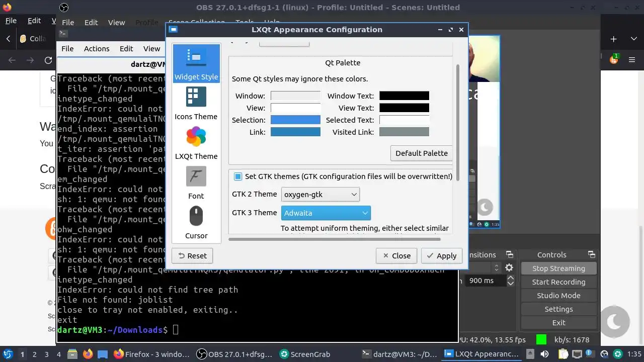
Task: Open the Font settings section
Action: 196,183
